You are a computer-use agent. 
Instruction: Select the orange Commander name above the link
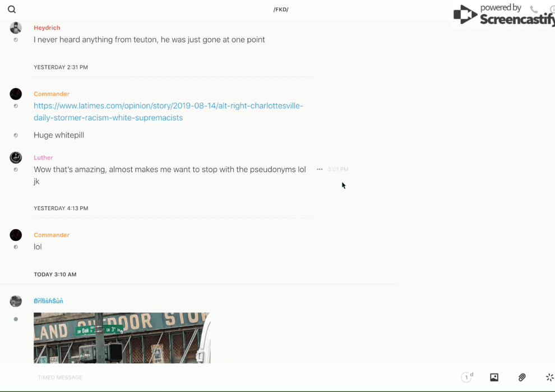tap(52, 94)
